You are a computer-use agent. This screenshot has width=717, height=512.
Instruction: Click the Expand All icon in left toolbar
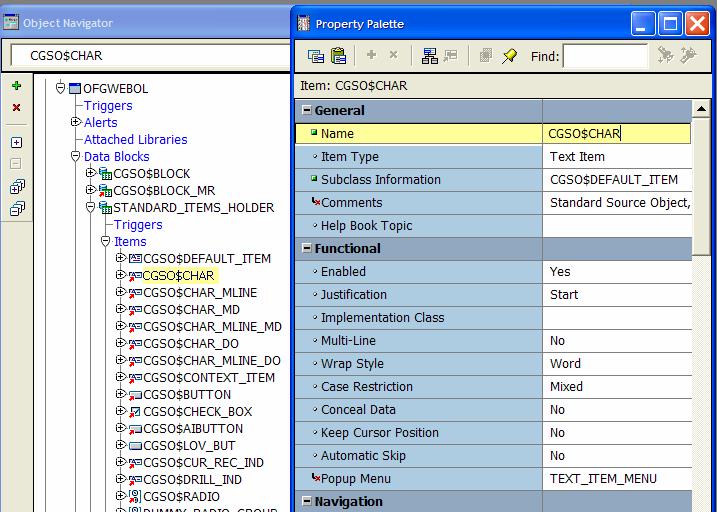tap(16, 187)
